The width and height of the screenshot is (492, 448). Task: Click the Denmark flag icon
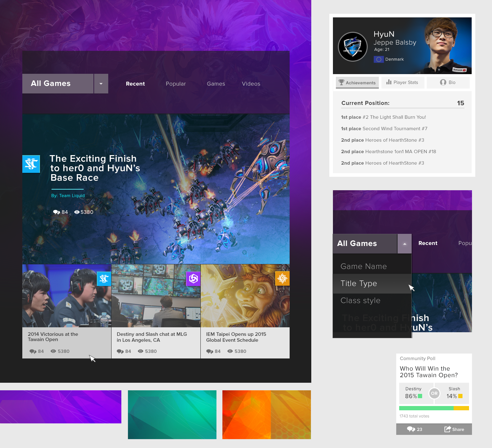click(379, 59)
